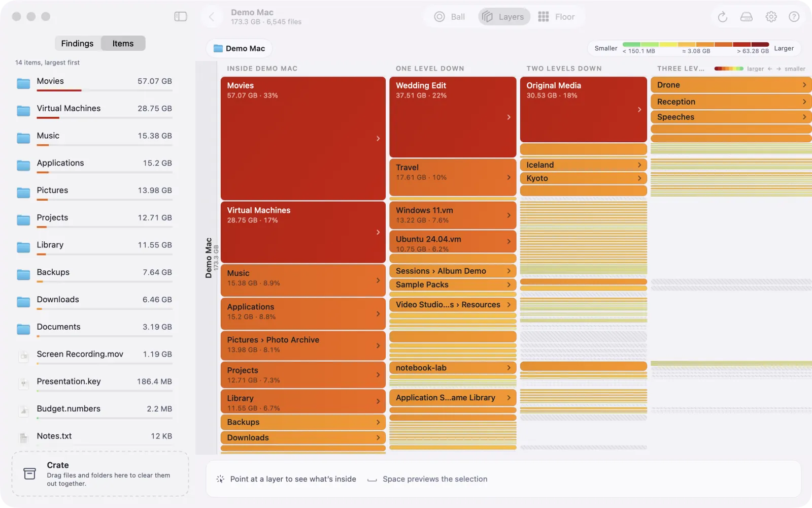Open the disk drive icon

pyautogui.click(x=747, y=17)
